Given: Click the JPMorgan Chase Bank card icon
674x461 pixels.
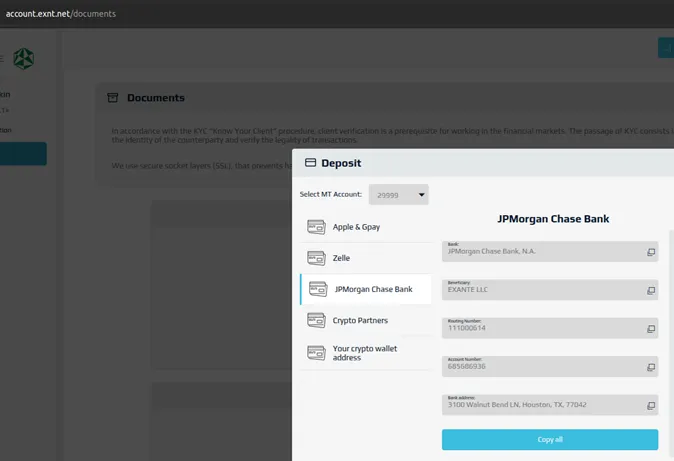Looking at the screenshot, I should (318, 289).
